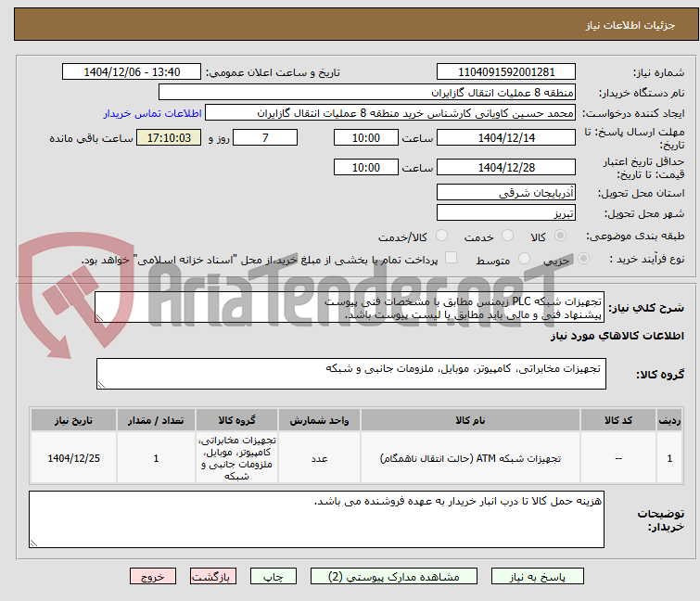Click the اطلاعات کالاهای مورد نیاز heading
The height and width of the screenshot is (601, 700).
click(x=617, y=336)
